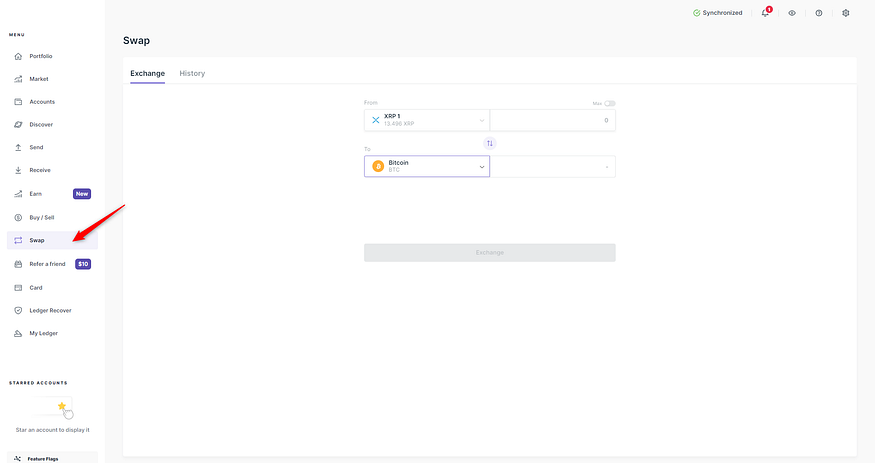This screenshot has width=875, height=463.
Task: Click the From dropdown chevron arrow
Action: [482, 120]
